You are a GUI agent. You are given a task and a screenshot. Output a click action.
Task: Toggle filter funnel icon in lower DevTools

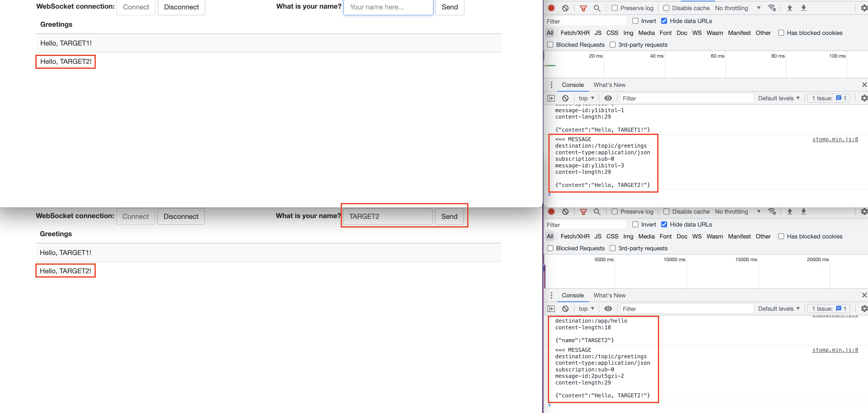(583, 211)
